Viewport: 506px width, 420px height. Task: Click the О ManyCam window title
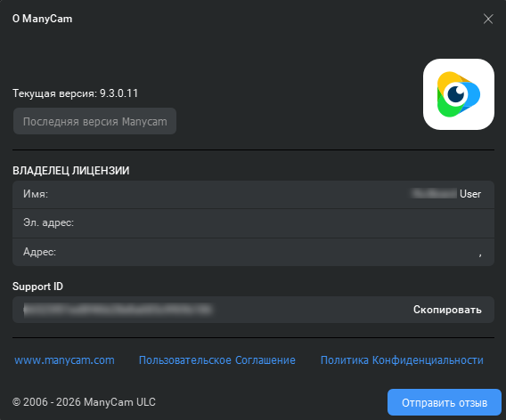point(42,19)
